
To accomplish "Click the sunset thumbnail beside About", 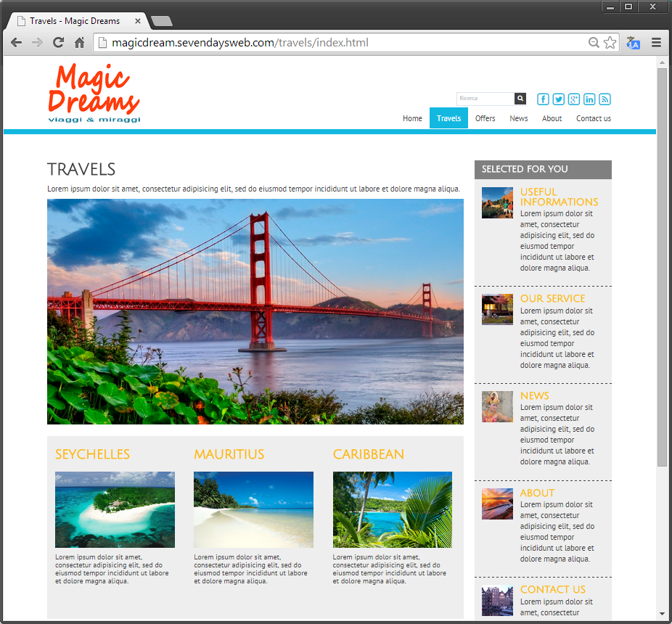I will pos(497,504).
